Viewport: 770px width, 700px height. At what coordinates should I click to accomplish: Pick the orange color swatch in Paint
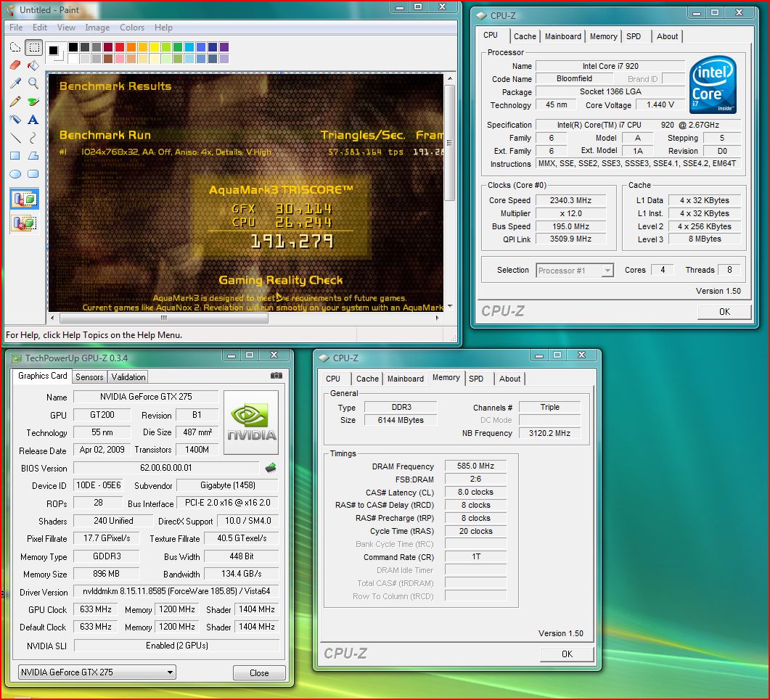pos(131,47)
